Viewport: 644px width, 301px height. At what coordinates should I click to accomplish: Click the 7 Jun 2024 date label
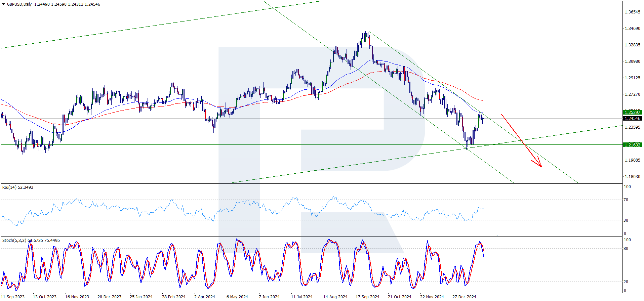tap(269, 297)
